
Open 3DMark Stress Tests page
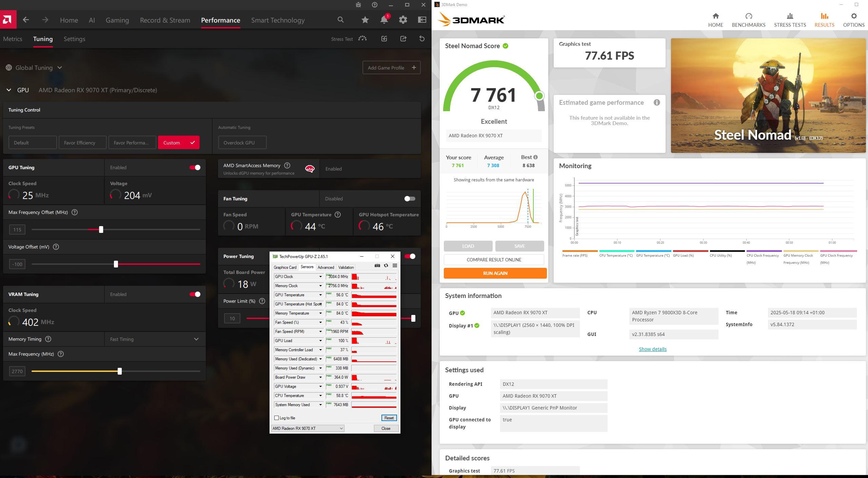(x=790, y=20)
